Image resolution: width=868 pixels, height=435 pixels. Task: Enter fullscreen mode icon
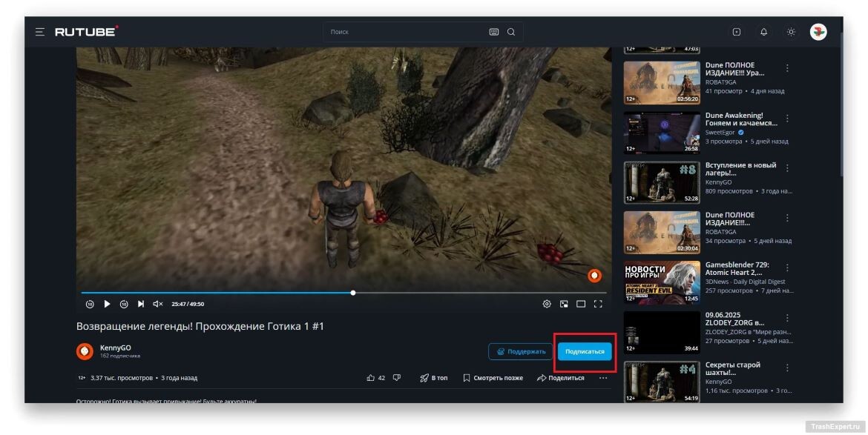point(598,304)
